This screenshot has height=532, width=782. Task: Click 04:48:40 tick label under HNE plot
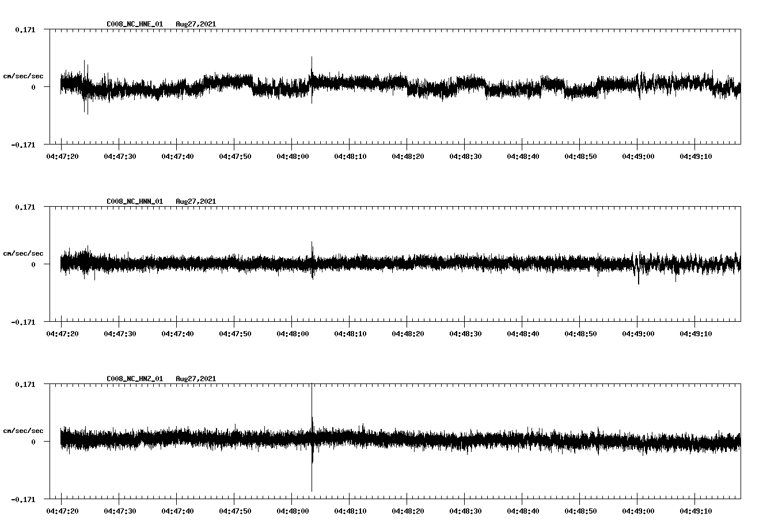(x=523, y=157)
